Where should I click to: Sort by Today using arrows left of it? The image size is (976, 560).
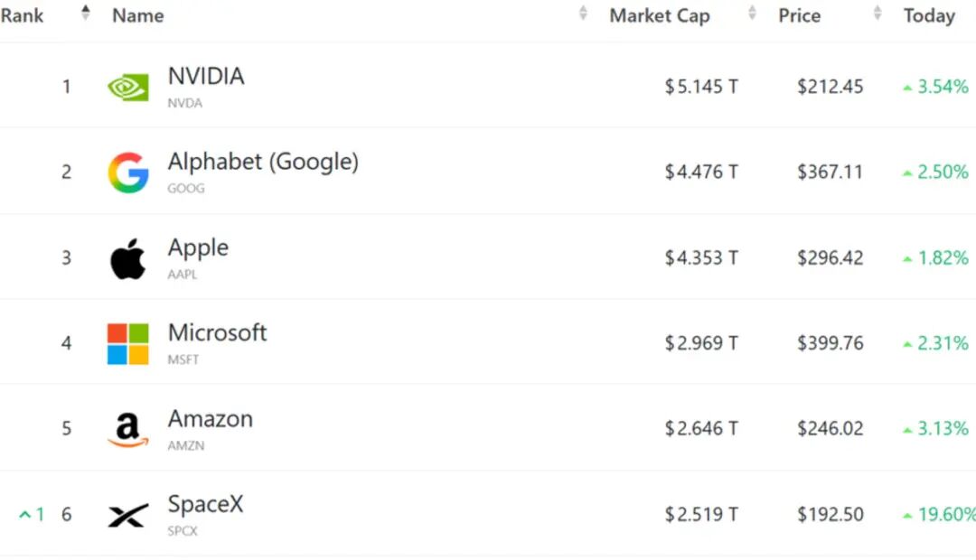[877, 13]
